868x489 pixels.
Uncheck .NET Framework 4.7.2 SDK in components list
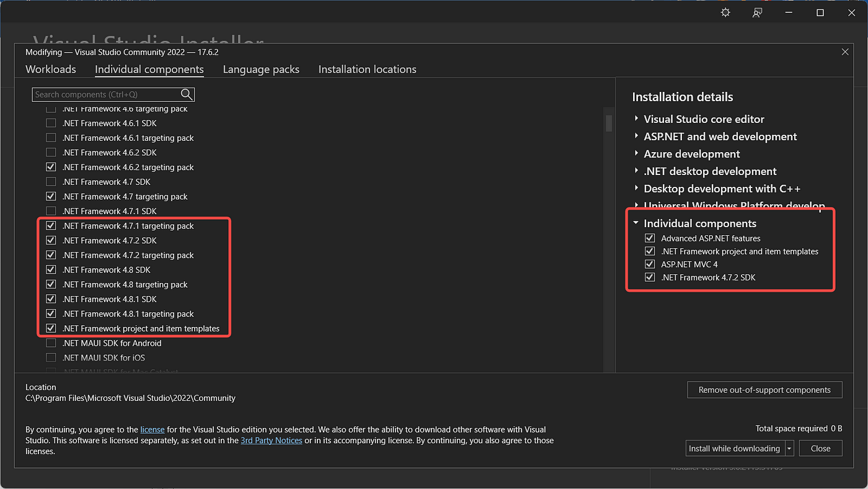click(51, 240)
